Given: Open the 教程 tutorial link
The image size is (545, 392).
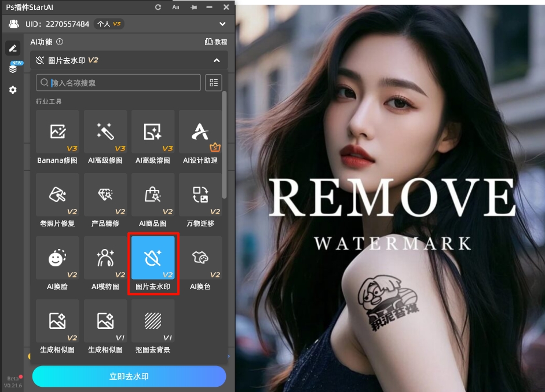Looking at the screenshot, I should coord(216,42).
